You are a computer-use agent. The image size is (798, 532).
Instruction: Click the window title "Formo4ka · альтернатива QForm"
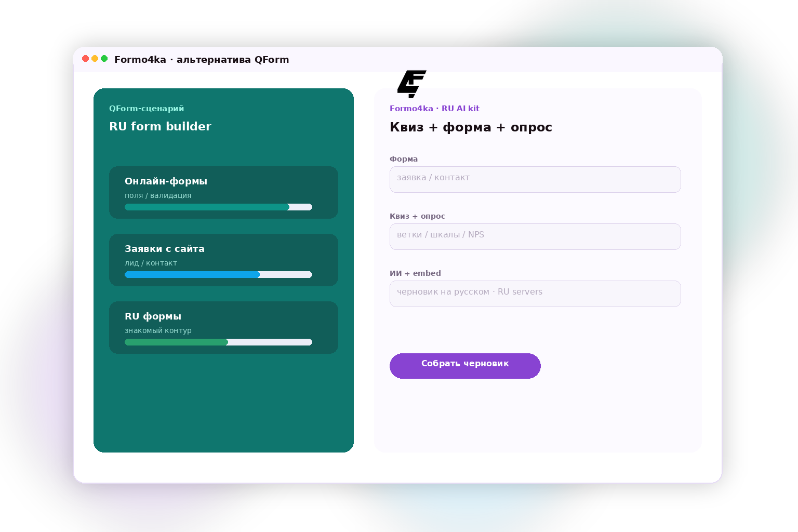pyautogui.click(x=202, y=60)
